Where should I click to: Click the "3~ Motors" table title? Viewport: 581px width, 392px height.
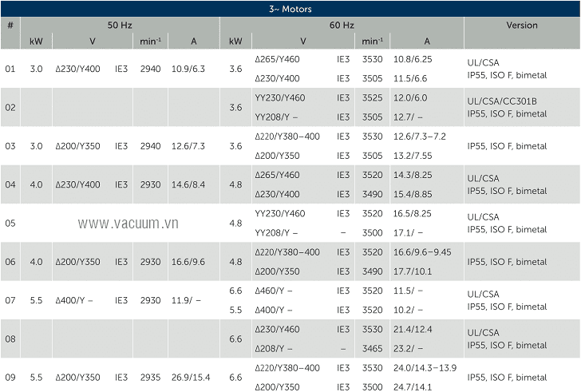pyautogui.click(x=290, y=9)
